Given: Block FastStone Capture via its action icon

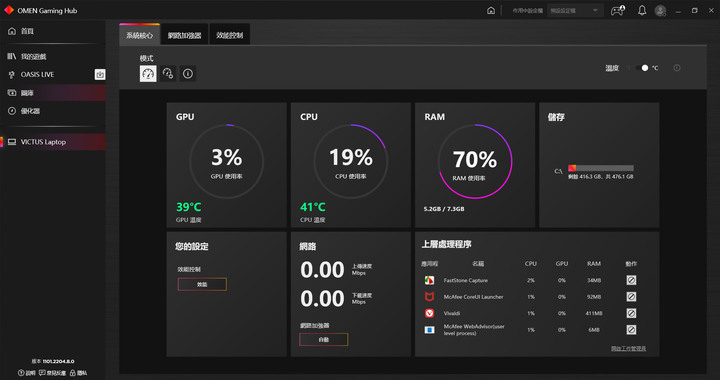Looking at the screenshot, I should [x=631, y=280].
